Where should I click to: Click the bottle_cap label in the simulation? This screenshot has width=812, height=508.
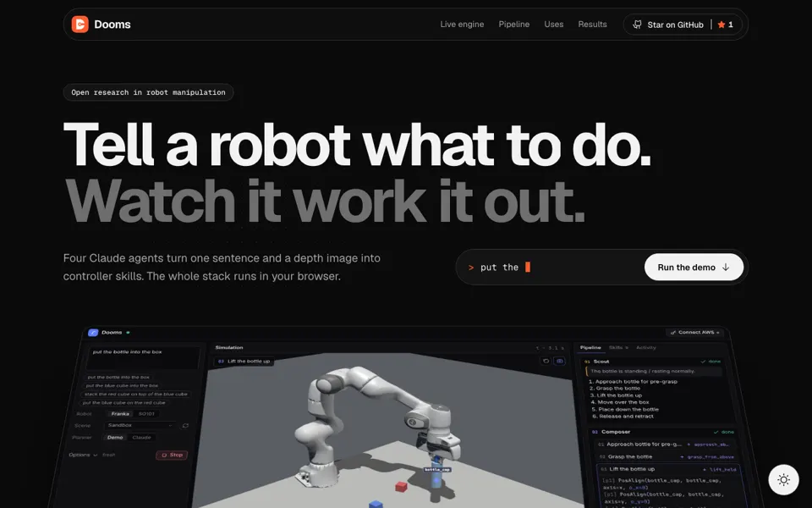pyautogui.click(x=437, y=470)
